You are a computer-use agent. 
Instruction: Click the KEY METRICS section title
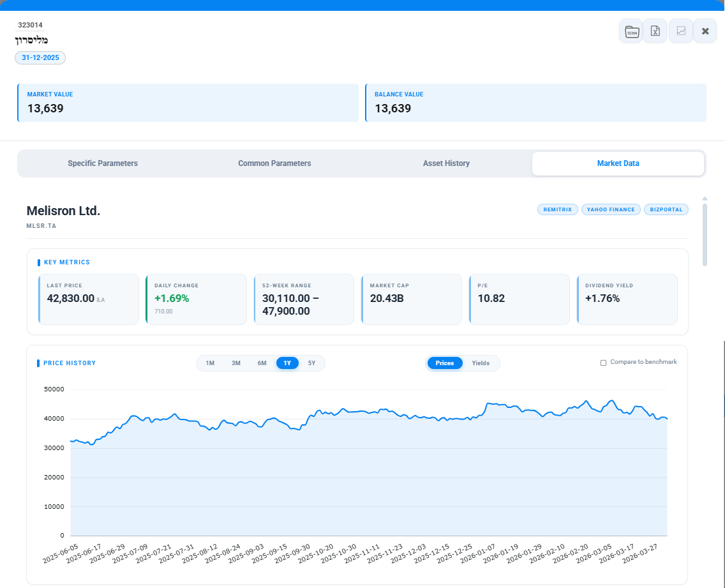(67, 262)
